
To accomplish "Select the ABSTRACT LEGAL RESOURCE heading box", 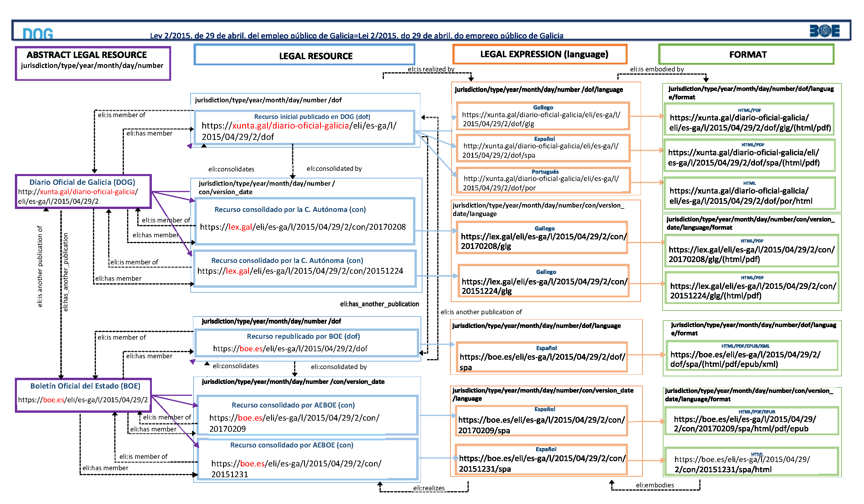I will (x=93, y=64).
